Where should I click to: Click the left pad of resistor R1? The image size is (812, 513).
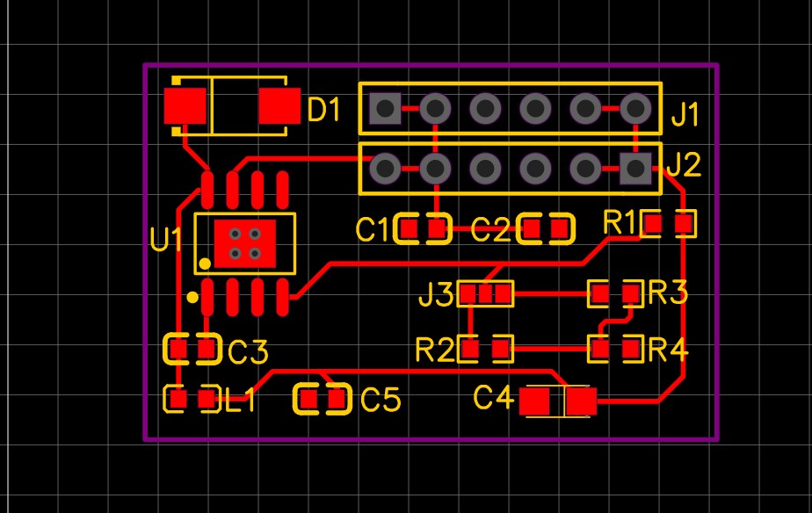pyautogui.click(x=654, y=224)
